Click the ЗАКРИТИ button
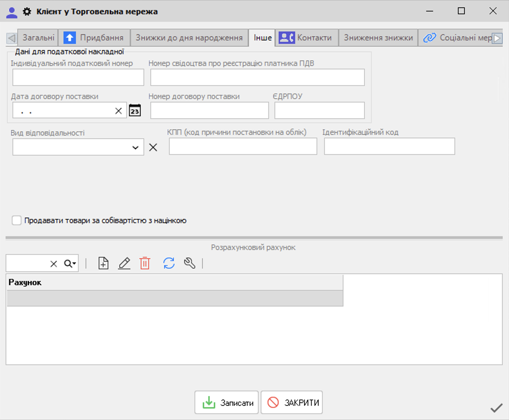Viewport: 509px width, 420px height. pos(292,402)
